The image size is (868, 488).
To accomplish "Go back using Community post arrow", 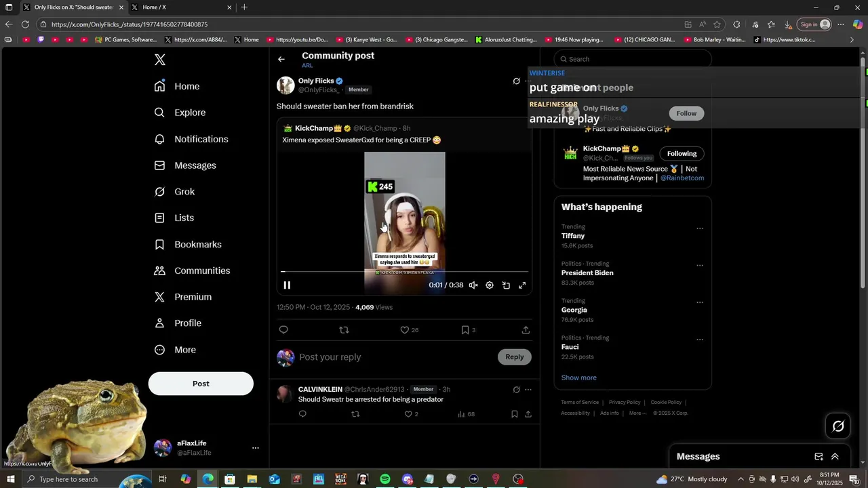I will (x=281, y=59).
